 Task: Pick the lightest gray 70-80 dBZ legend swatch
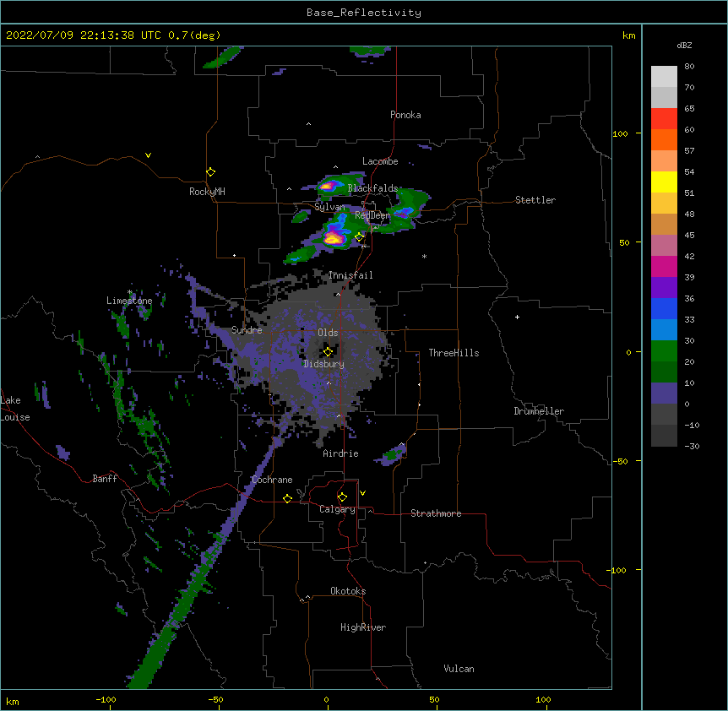coord(664,77)
